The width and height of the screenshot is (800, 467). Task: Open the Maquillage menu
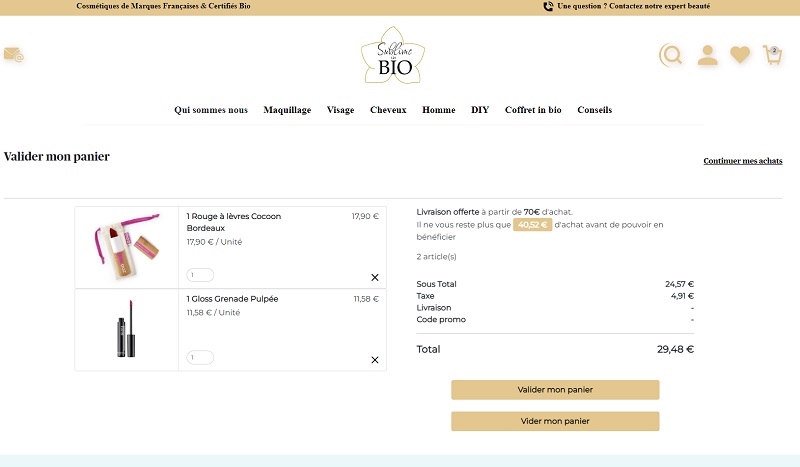287,110
